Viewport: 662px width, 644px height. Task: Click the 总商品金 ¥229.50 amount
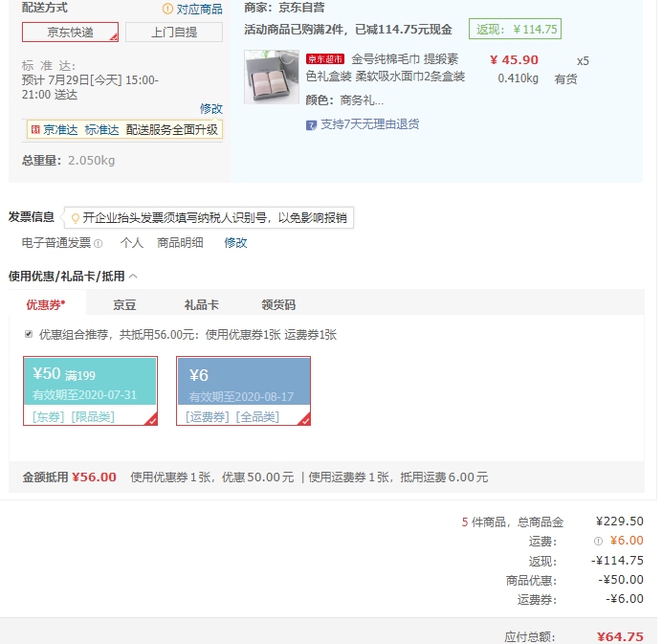point(619,522)
